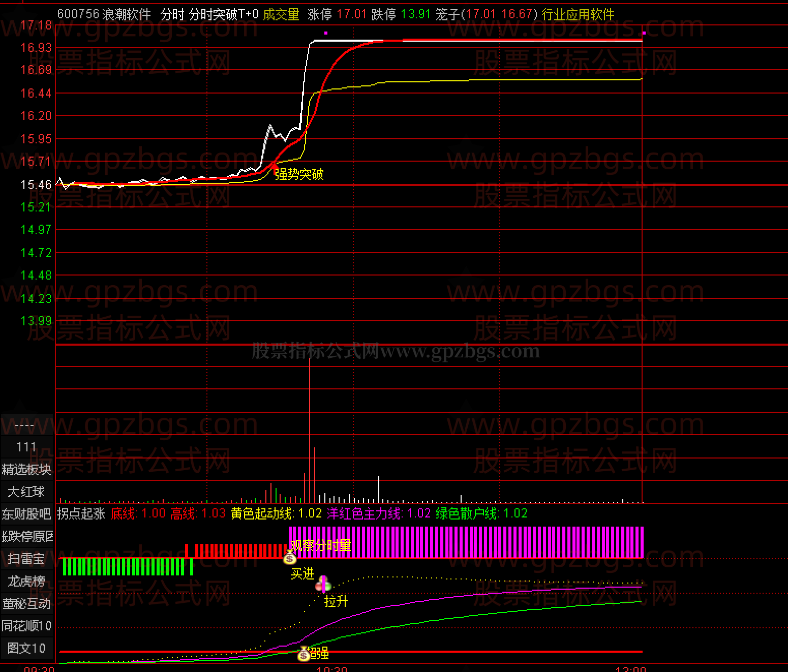
Task: Click the magenta square marker above the price peak
Action: pyautogui.click(x=326, y=33)
